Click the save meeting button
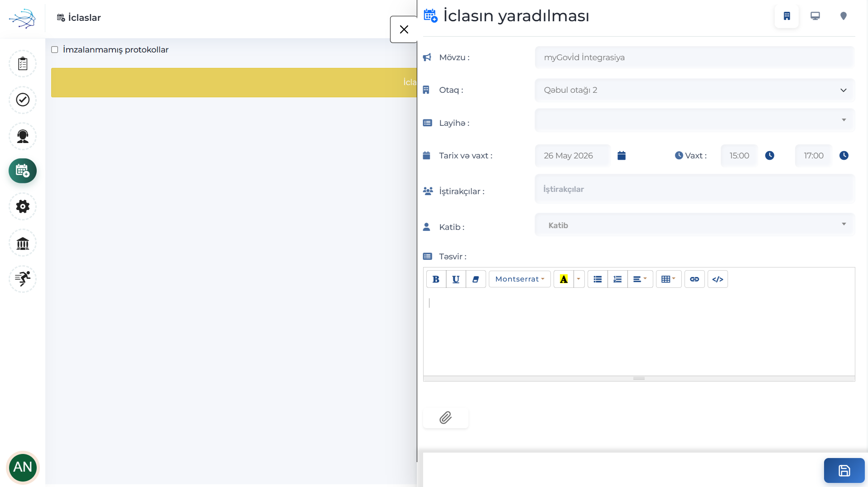This screenshot has width=868, height=487. (844, 471)
